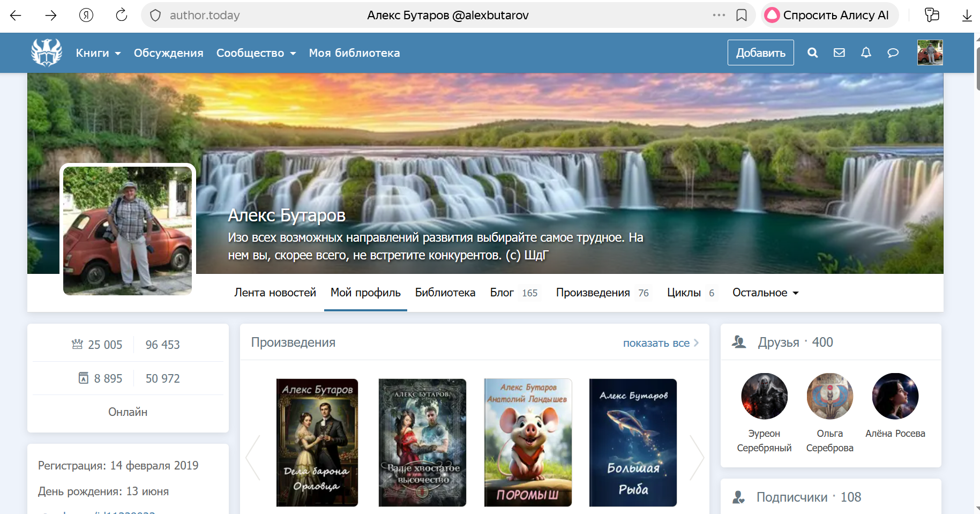This screenshot has width=980, height=514.
Task: Open private messages envelope icon
Action: (839, 53)
